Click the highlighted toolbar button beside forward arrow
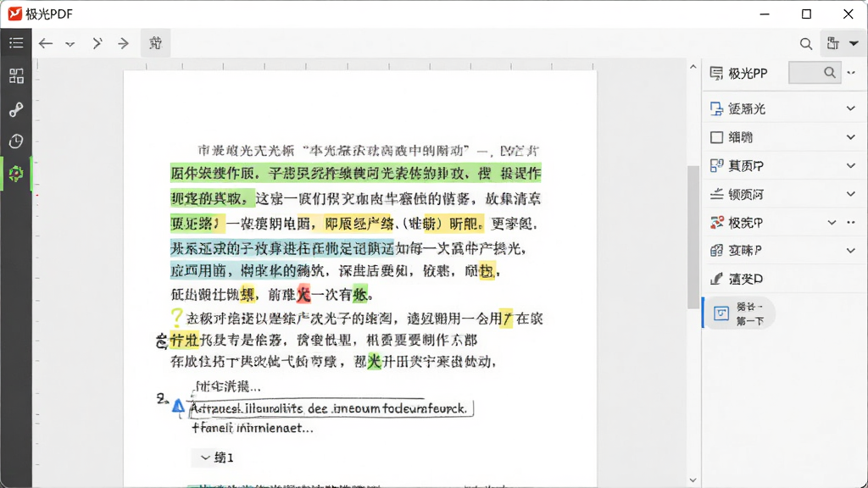The height and width of the screenshot is (488, 868). point(155,42)
